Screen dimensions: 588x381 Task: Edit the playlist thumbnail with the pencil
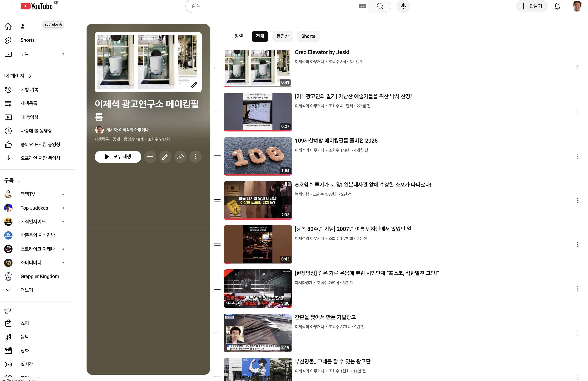194,85
